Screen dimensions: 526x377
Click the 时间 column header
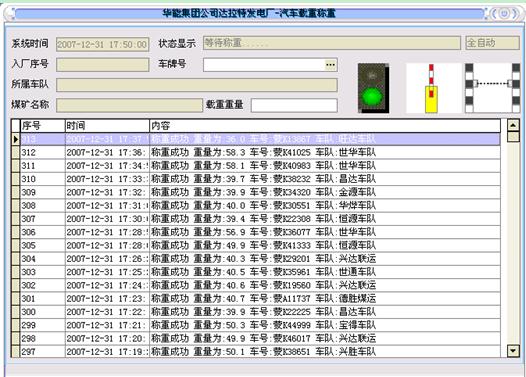pyautogui.click(x=107, y=126)
